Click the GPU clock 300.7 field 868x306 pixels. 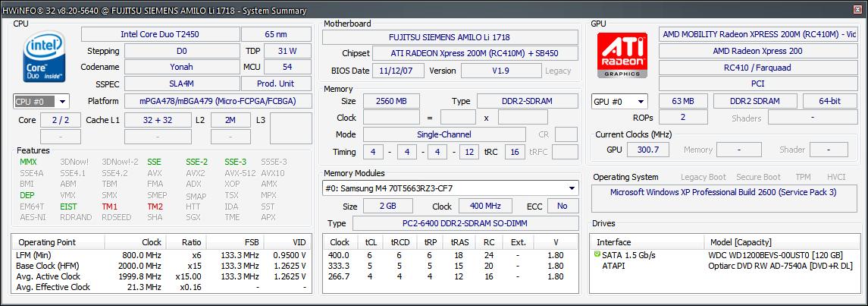649,150
